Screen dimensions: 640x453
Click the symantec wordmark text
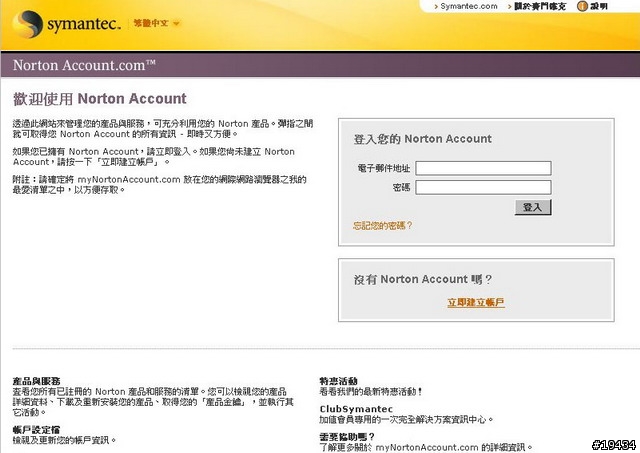pyautogui.click(x=84, y=24)
